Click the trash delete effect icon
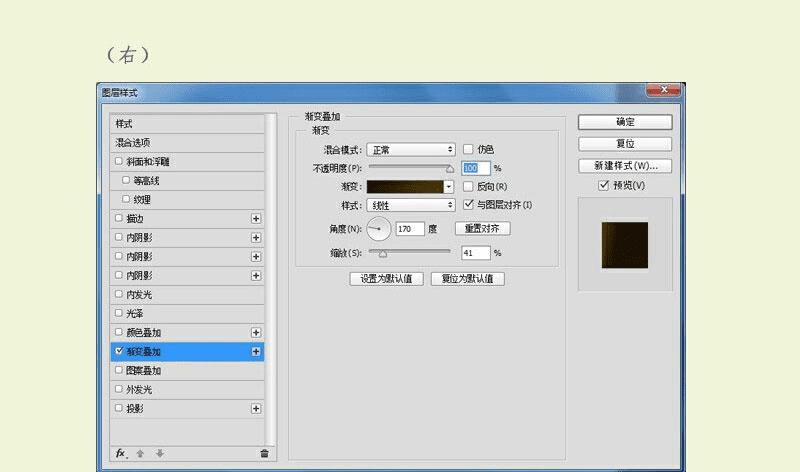 [x=264, y=453]
